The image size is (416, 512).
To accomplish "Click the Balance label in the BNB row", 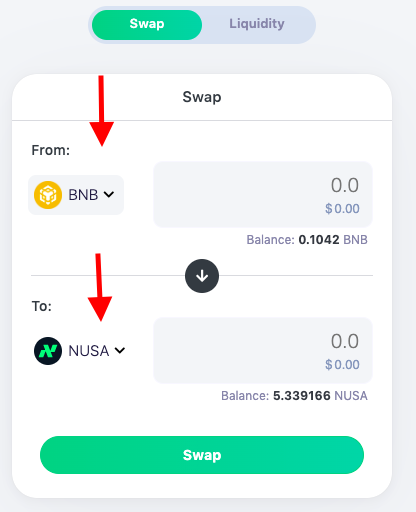I will pos(271,240).
